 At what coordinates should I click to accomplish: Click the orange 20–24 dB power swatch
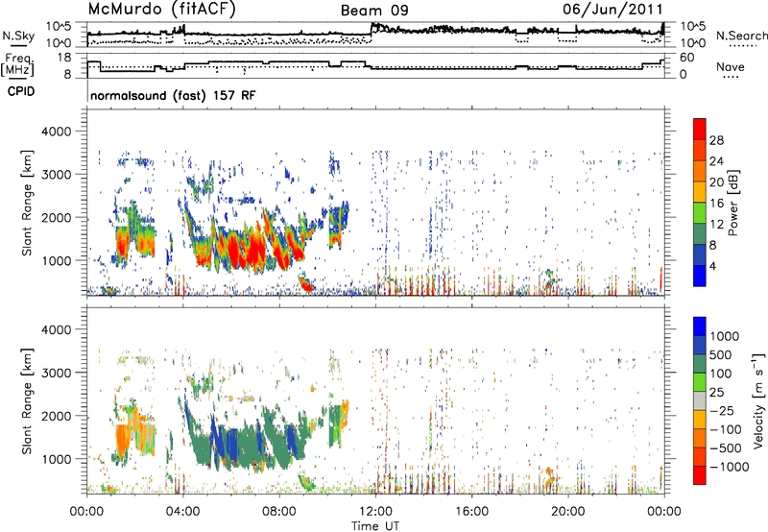[700, 171]
